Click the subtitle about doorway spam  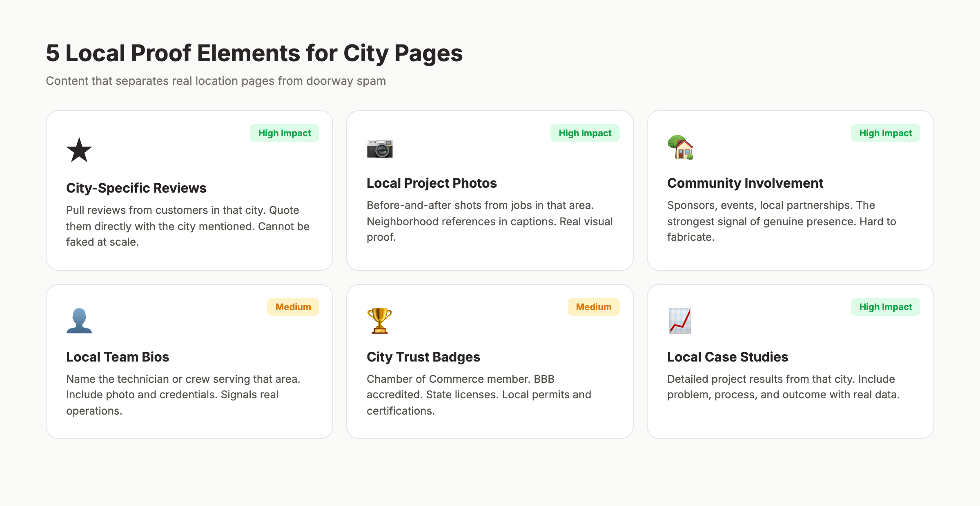tap(216, 81)
